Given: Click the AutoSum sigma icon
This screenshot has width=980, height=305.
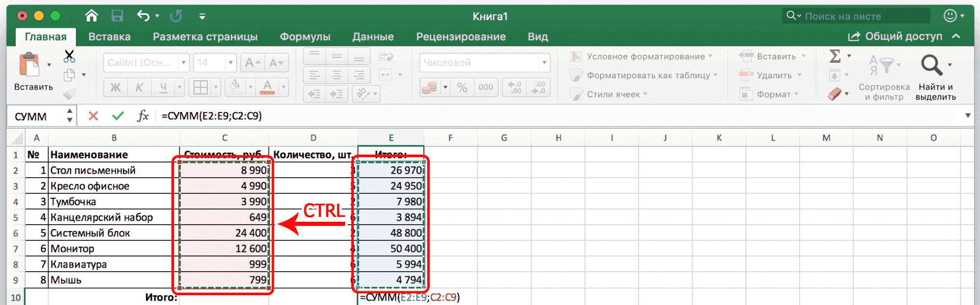Looking at the screenshot, I should (x=835, y=56).
